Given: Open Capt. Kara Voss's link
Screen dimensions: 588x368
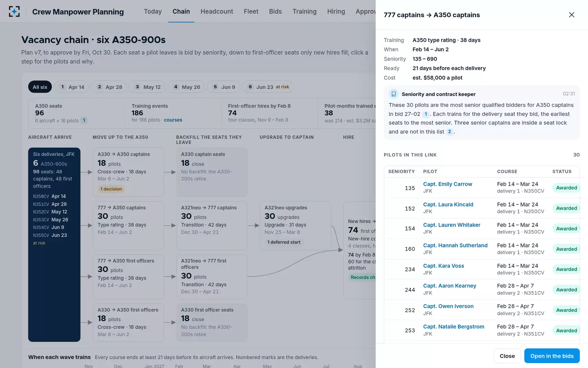Looking at the screenshot, I should [x=444, y=266].
